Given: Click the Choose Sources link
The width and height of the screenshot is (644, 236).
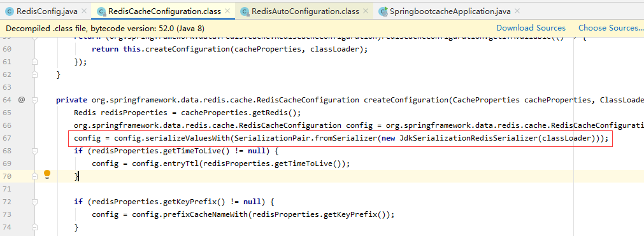Looking at the screenshot, I should coord(610,28).
